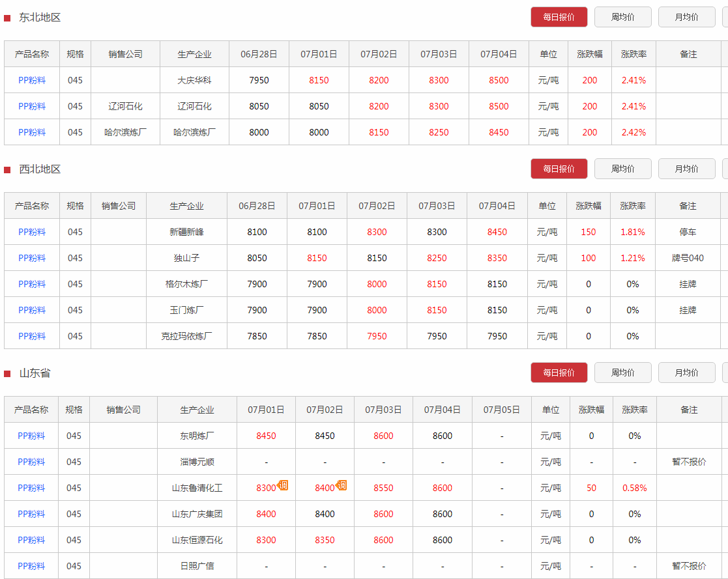
Task: Open PP粉料 link in 新疆新峰 row
Action: pos(32,232)
